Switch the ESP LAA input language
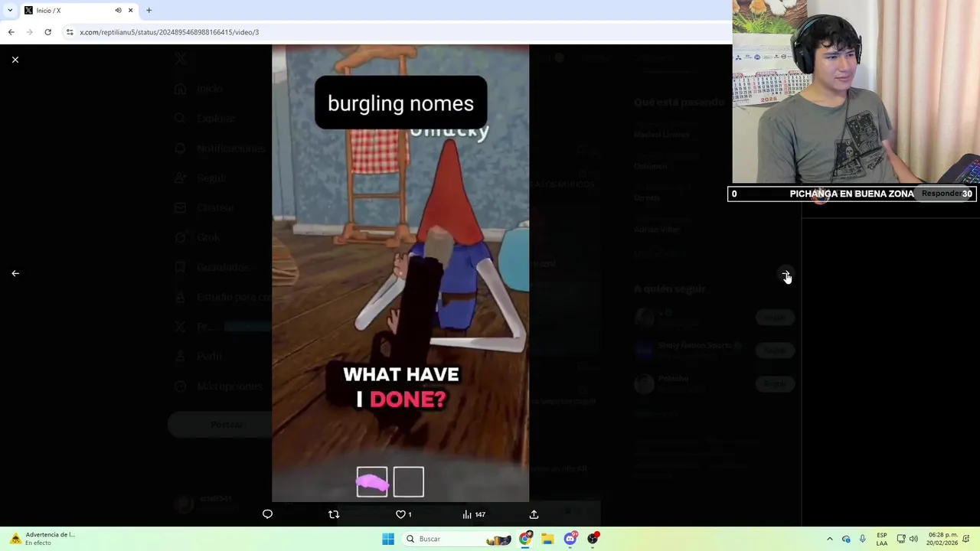Screen dimensions: 980x551 point(882,539)
